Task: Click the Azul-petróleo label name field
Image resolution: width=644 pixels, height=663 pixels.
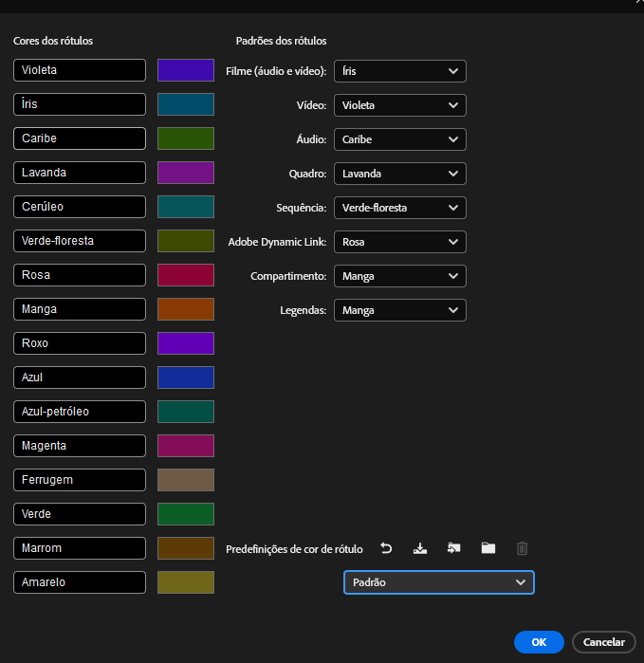Action: tap(80, 412)
